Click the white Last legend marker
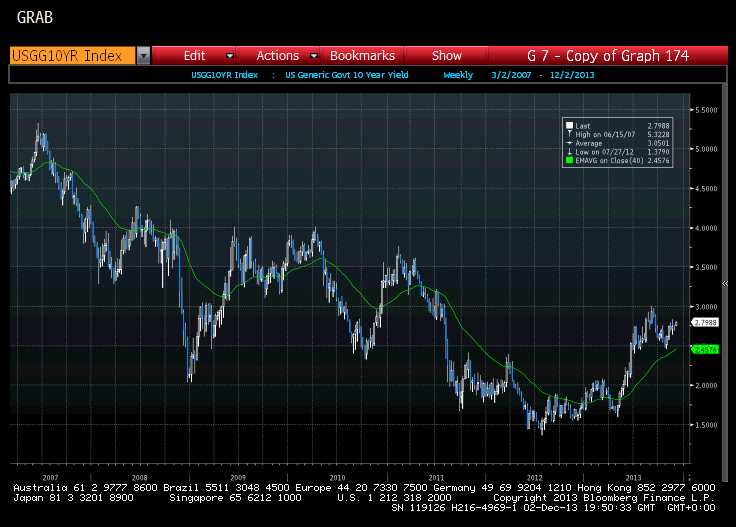The image size is (736, 527). [569, 126]
